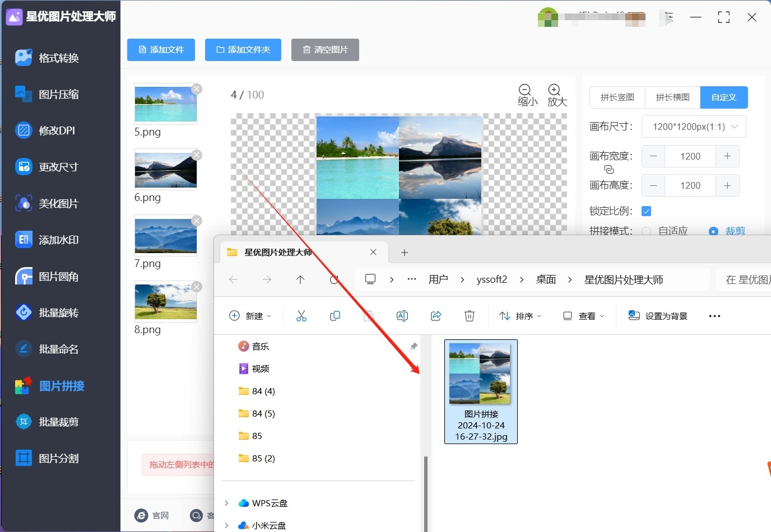Expand the WPS云盘 tree node
The width and height of the screenshot is (771, 532).
(226, 503)
